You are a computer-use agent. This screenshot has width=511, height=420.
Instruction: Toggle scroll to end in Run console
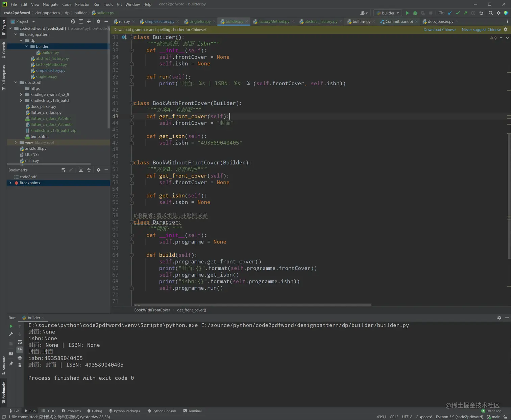tap(20, 350)
